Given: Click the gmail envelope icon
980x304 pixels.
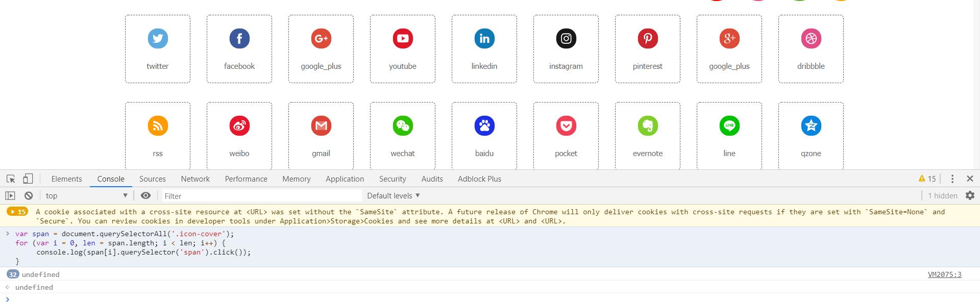Looking at the screenshot, I should pyautogui.click(x=321, y=125).
